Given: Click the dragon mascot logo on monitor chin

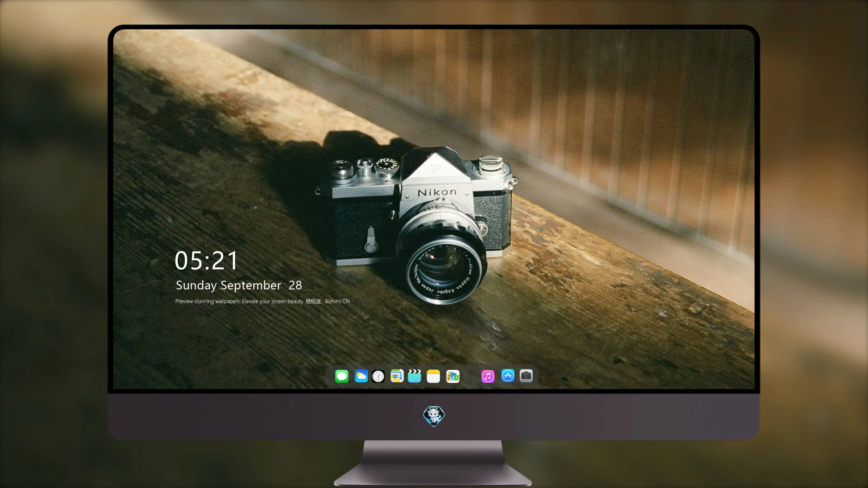Looking at the screenshot, I should click(434, 416).
